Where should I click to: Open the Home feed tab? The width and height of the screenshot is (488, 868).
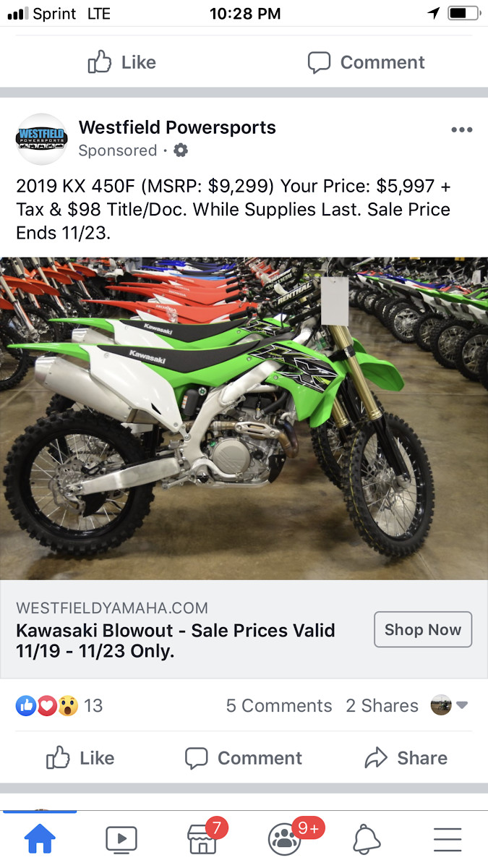(x=40, y=839)
